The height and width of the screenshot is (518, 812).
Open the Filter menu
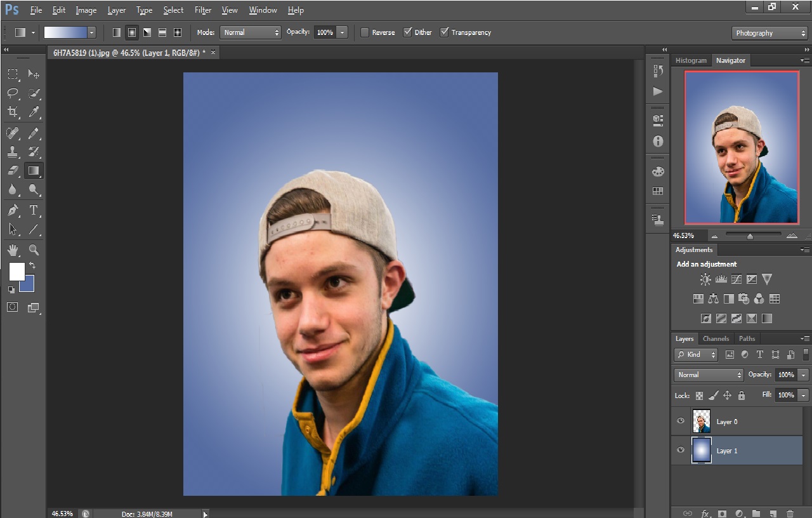point(203,10)
